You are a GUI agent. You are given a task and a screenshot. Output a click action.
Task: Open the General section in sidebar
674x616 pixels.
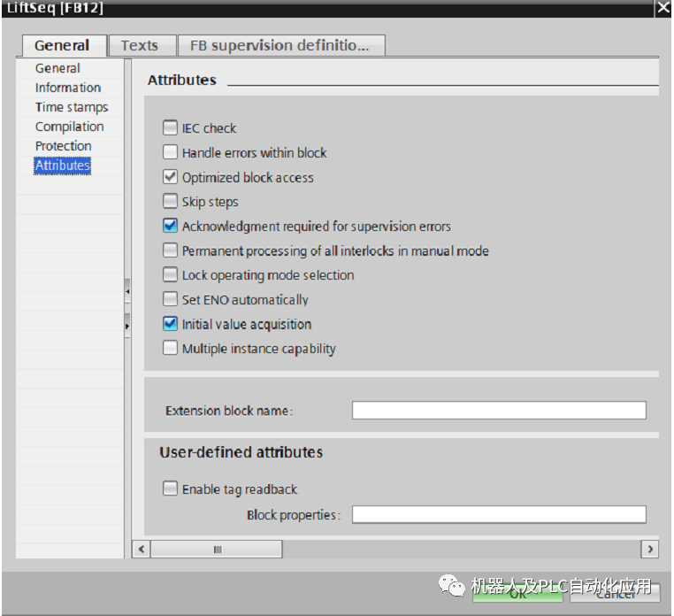57,68
